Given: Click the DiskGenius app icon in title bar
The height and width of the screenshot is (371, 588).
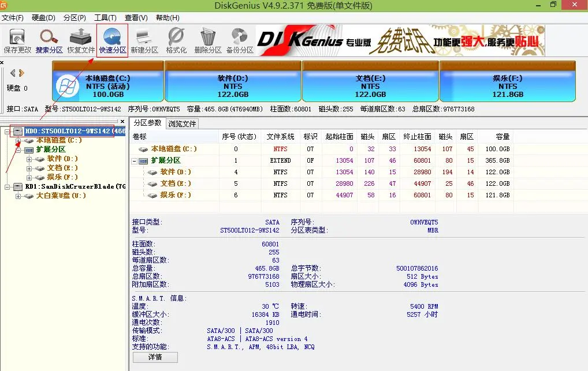Looking at the screenshot, I should pos(3,5).
